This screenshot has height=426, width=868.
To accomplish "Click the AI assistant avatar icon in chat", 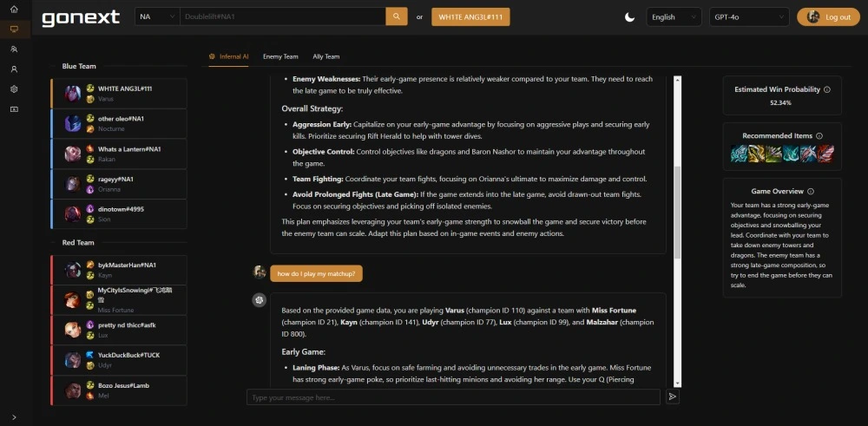I will pyautogui.click(x=259, y=300).
